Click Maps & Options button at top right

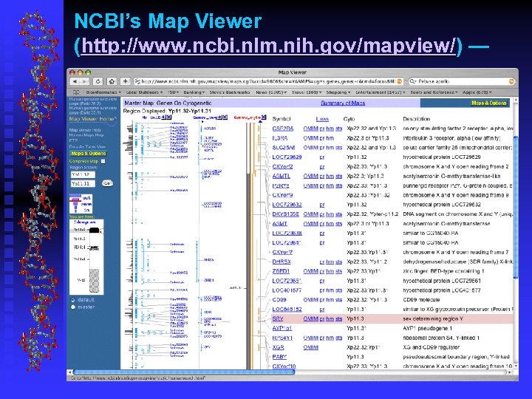pos(488,103)
